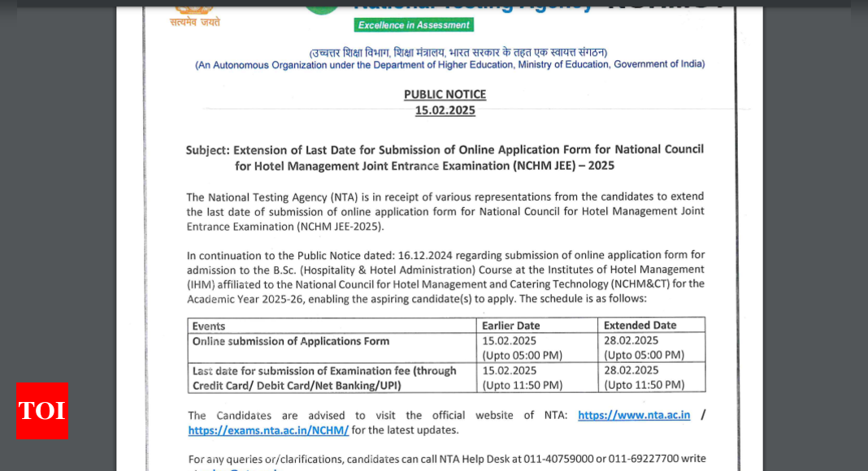Click the PUBLIC NOTICE heading

tap(445, 94)
